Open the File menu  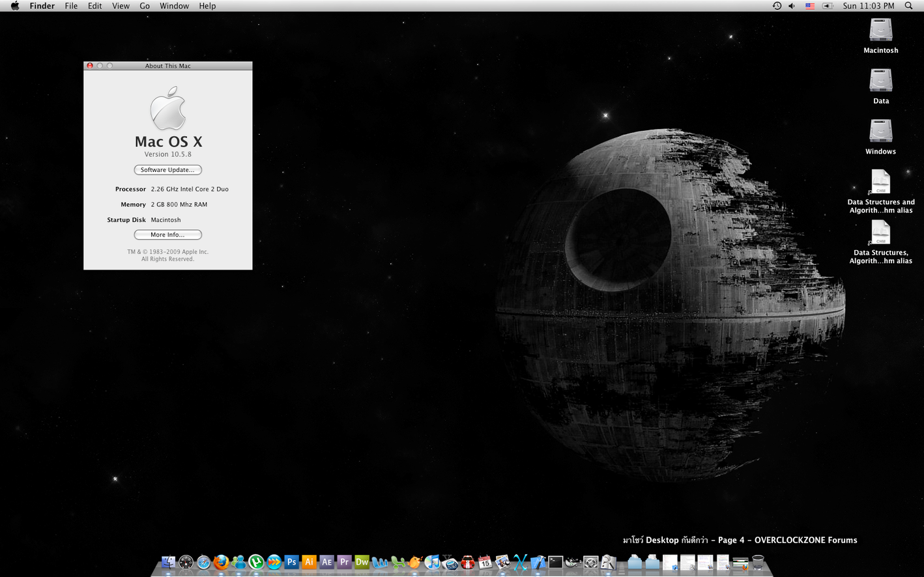pos(71,6)
